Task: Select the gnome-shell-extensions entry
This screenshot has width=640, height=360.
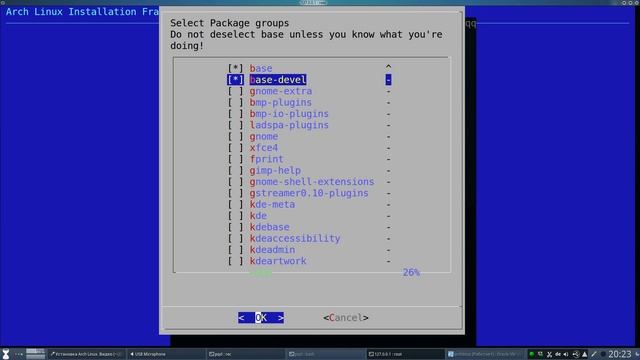Action: (x=312, y=182)
